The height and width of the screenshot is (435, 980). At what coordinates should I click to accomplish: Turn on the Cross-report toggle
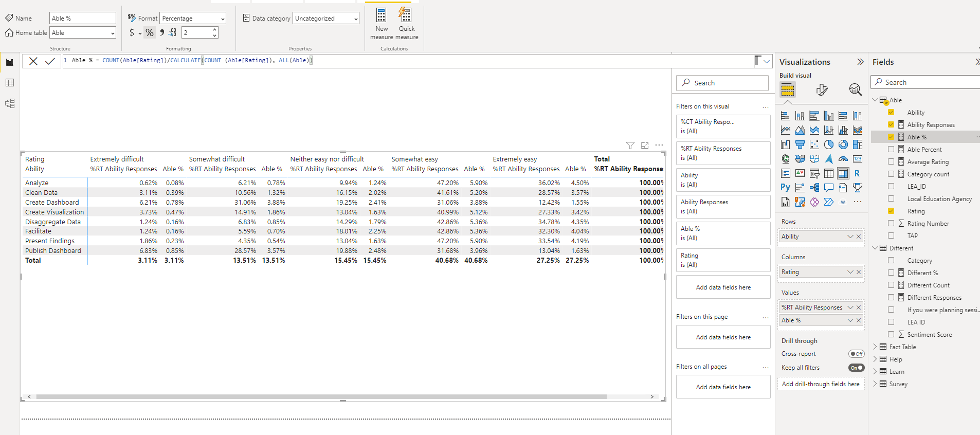coord(856,354)
